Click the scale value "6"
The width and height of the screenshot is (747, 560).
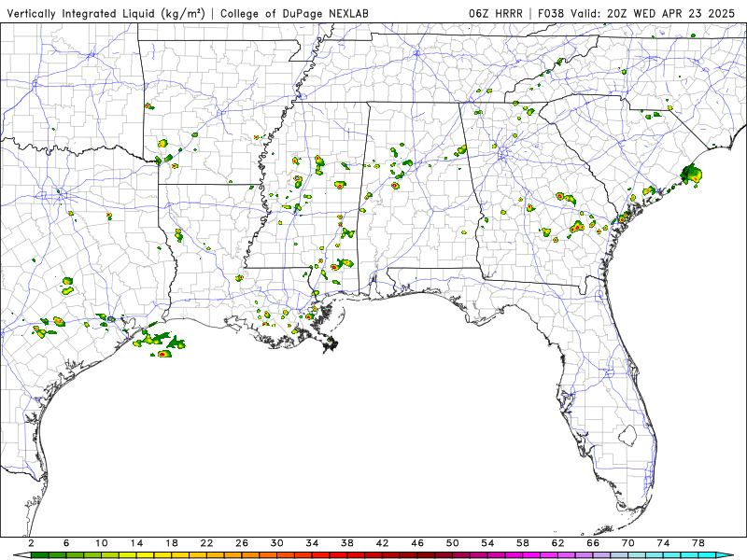point(66,543)
